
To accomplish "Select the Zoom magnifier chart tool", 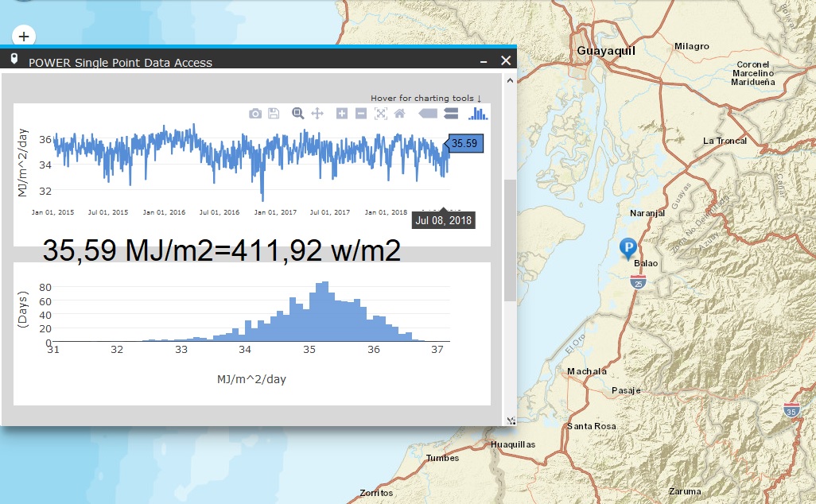I will tap(298, 114).
